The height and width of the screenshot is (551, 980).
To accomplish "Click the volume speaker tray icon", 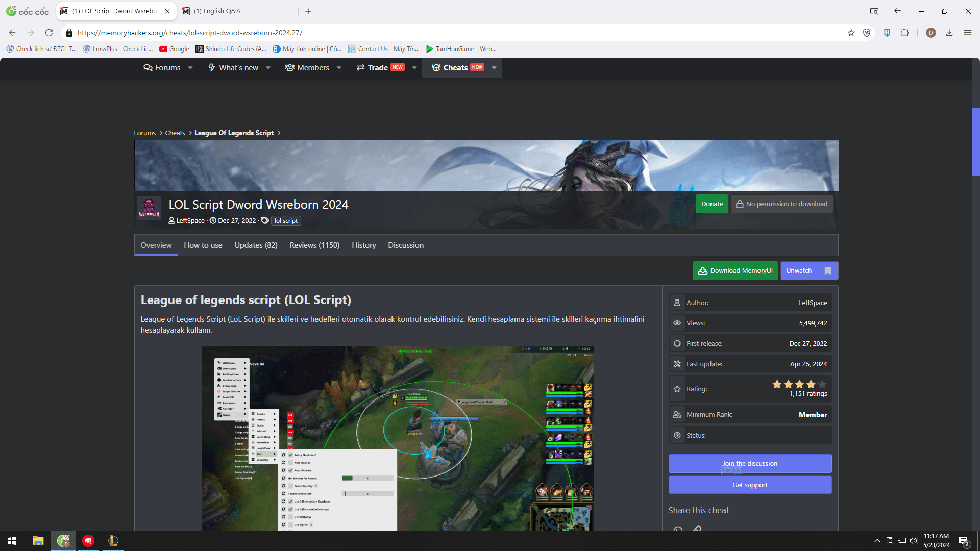I will [914, 541].
